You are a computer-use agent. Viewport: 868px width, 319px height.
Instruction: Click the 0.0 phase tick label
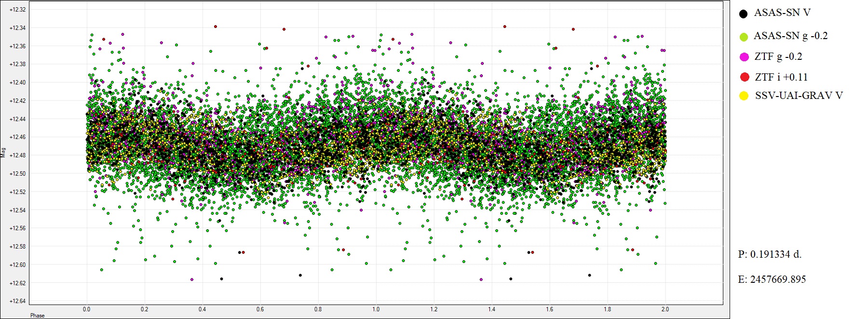pyautogui.click(x=86, y=309)
